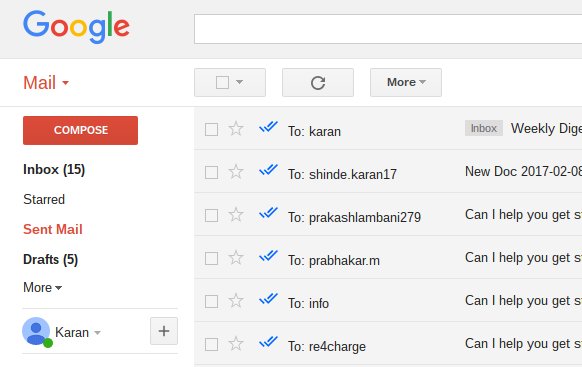The height and width of the screenshot is (367, 582).
Task: Click the plus button beside Karan
Action: 164,331
